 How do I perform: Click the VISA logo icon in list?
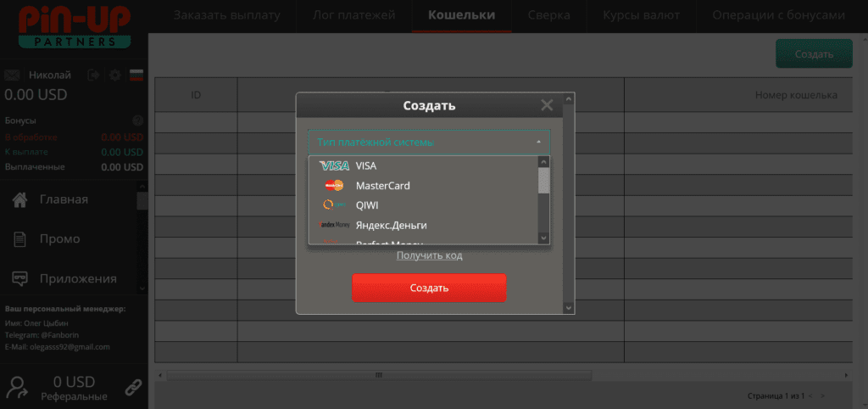334,165
